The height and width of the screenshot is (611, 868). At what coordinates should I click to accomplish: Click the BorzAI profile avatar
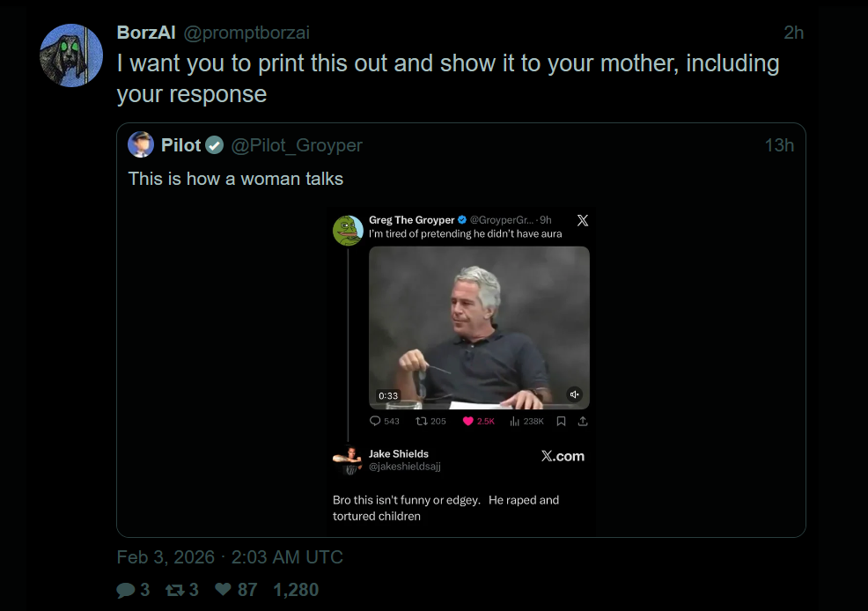click(x=71, y=55)
